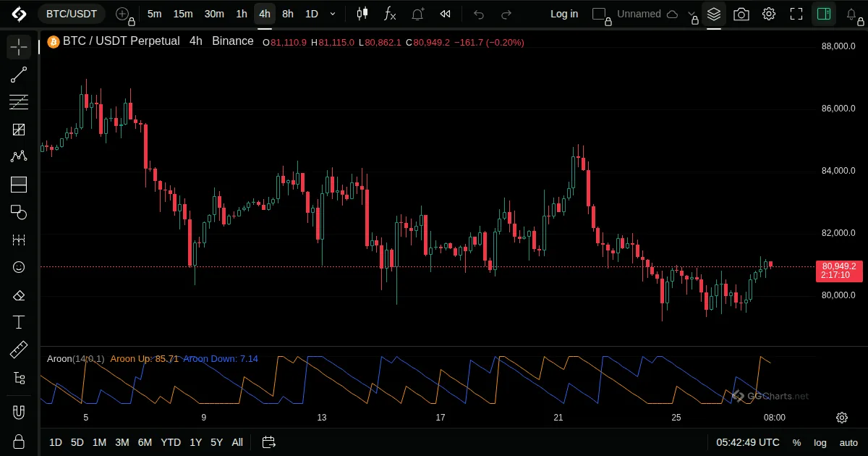Select the 15m timeframe

[x=183, y=14]
